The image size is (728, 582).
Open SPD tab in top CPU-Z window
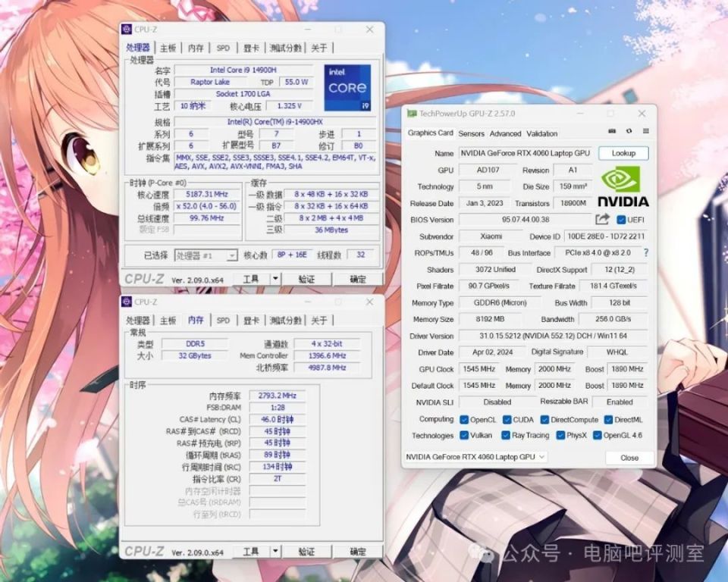[x=223, y=48]
